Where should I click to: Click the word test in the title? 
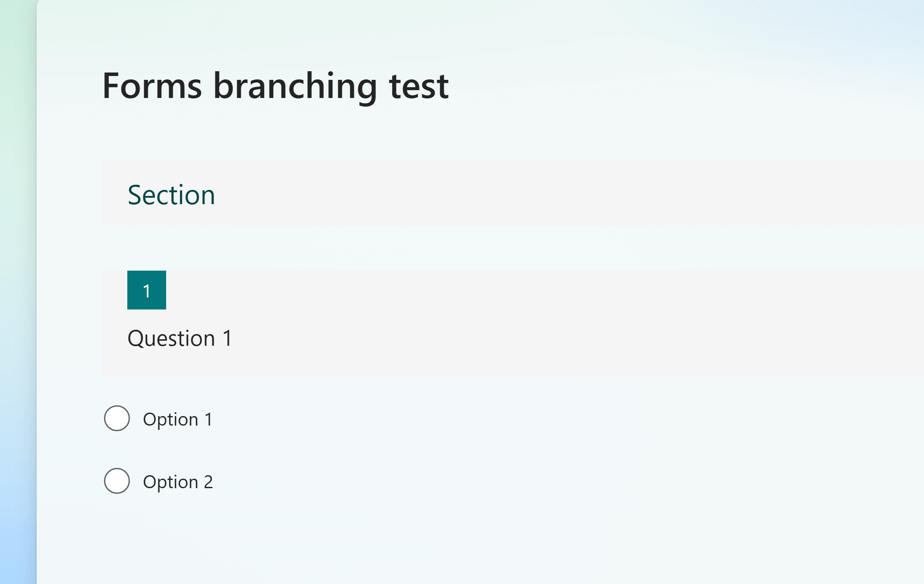(x=419, y=87)
